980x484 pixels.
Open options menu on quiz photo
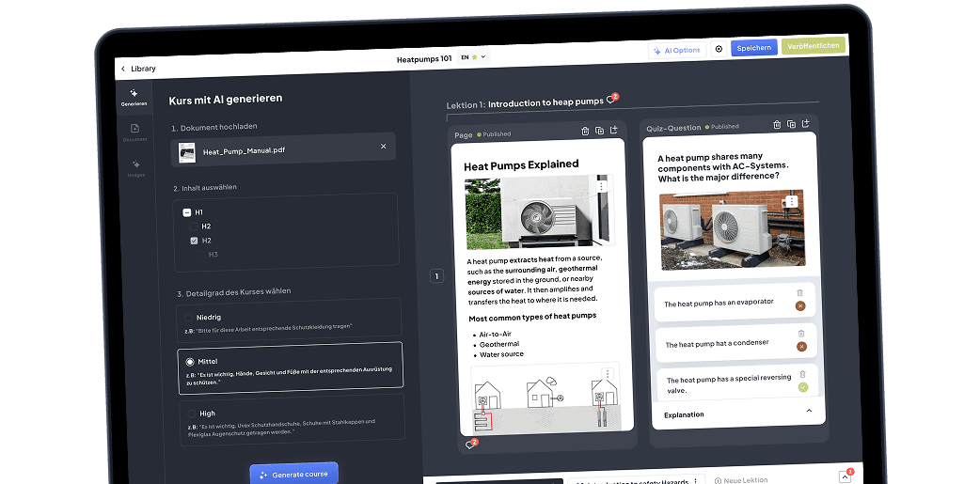click(792, 201)
